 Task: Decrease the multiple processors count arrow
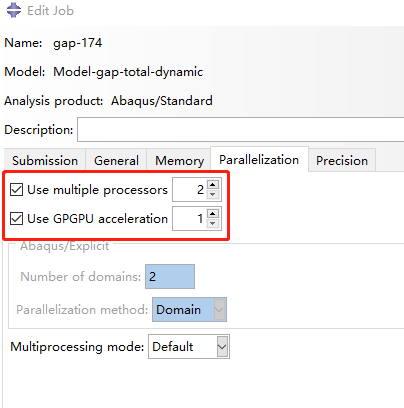[213, 194]
